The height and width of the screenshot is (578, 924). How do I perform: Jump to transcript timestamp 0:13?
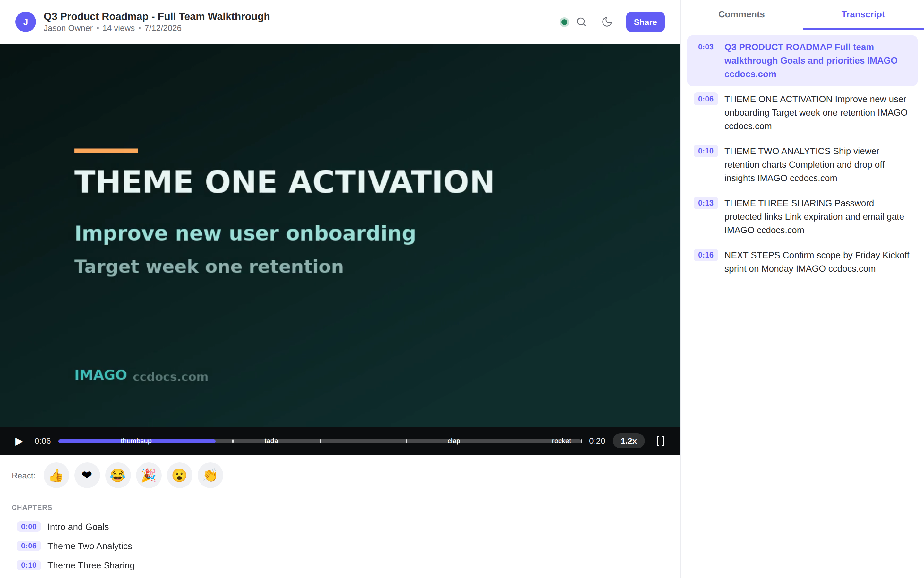[x=706, y=203]
